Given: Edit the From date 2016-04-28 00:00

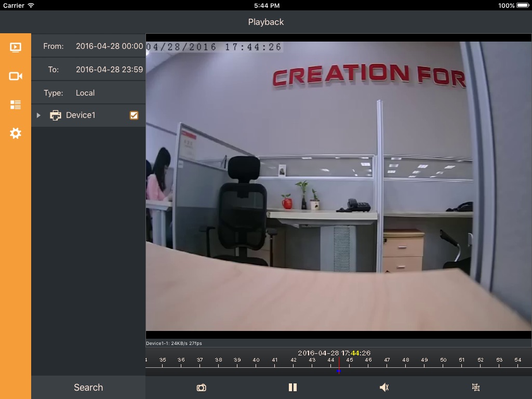Looking at the screenshot, I should (x=109, y=46).
